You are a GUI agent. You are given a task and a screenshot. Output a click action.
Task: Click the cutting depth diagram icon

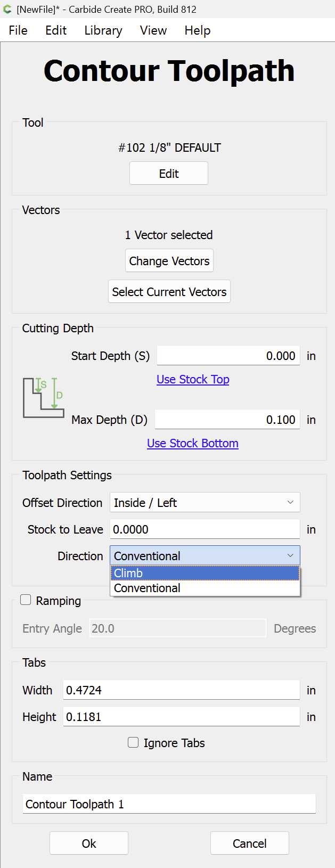[x=44, y=398]
